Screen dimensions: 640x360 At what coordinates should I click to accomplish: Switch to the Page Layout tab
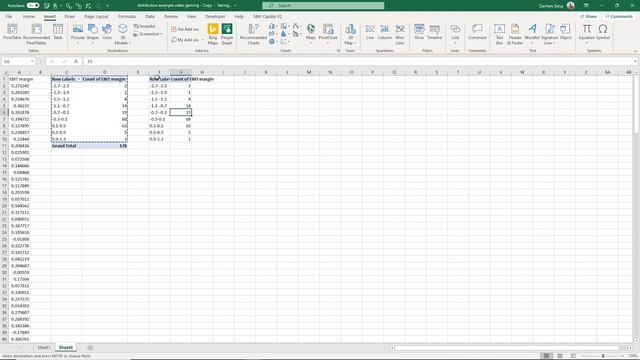(x=96, y=16)
